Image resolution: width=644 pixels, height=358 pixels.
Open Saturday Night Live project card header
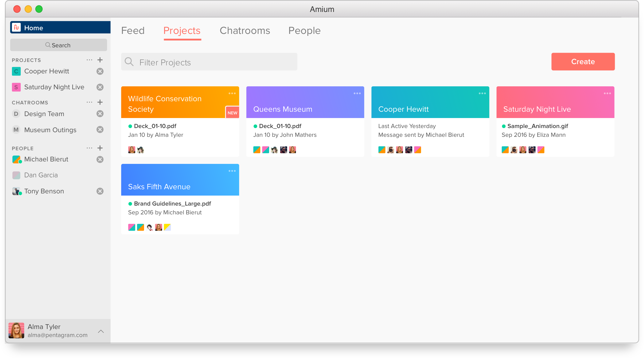tap(555, 102)
